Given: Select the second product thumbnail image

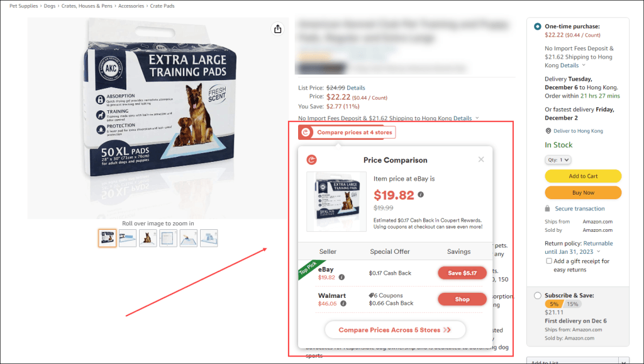Looking at the screenshot, I should [127, 238].
